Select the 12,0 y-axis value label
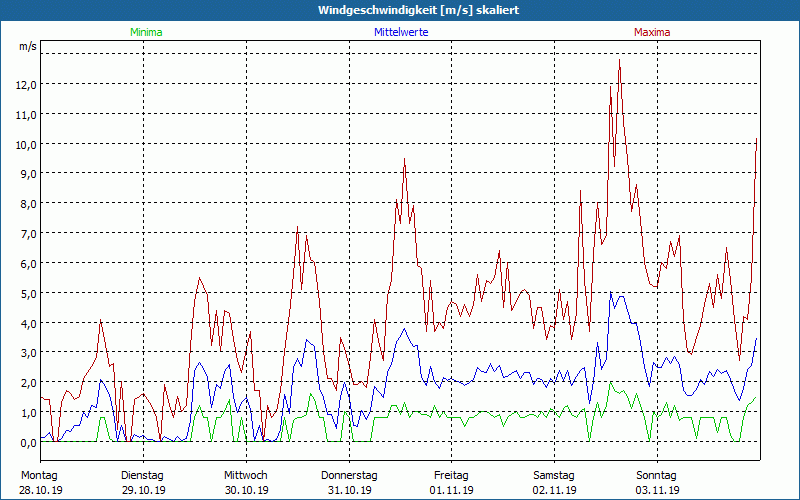The image size is (800, 500). [x=26, y=84]
